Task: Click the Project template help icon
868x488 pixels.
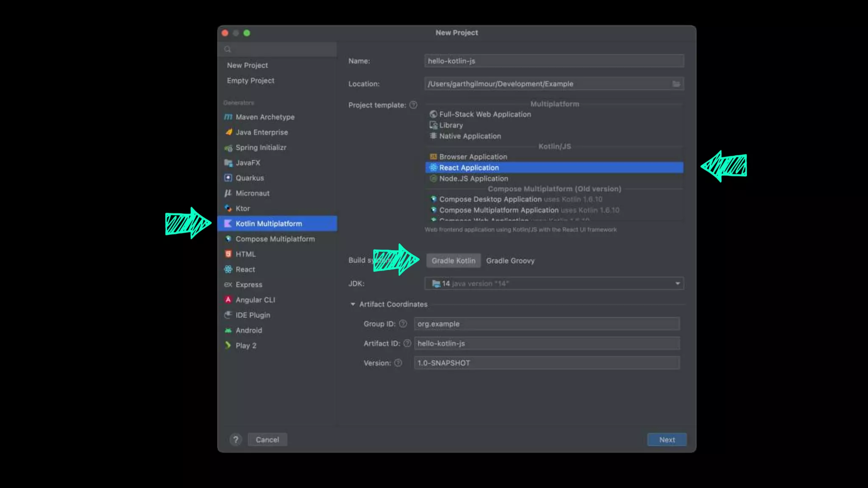Action: (413, 105)
